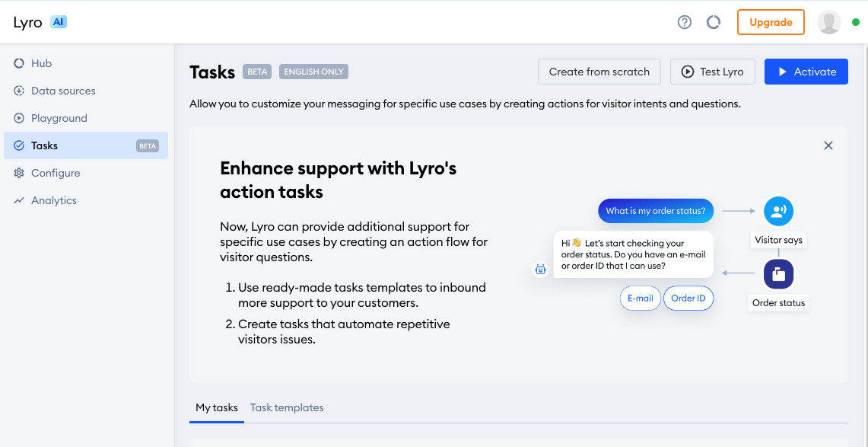Click the green online status dot
868x447 pixels.
(855, 23)
